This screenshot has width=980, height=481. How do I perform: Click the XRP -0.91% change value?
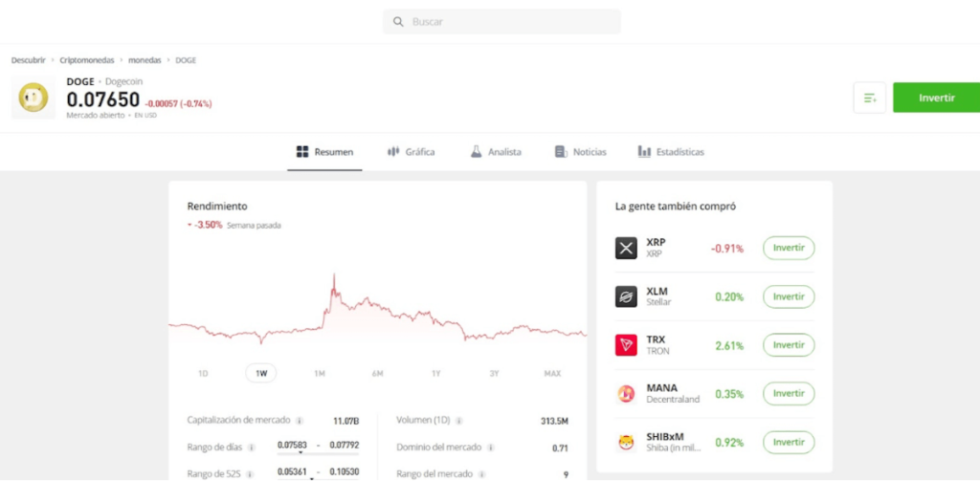point(727,249)
